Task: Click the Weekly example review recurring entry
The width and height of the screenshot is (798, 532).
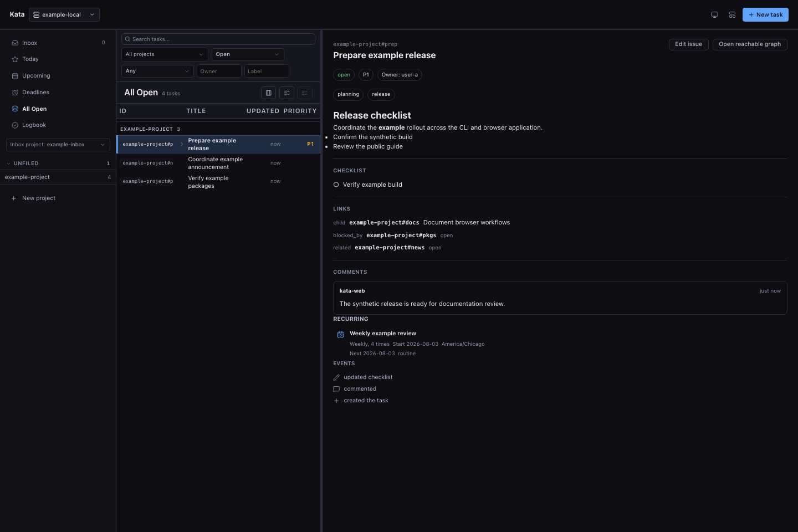Action: 383,334
